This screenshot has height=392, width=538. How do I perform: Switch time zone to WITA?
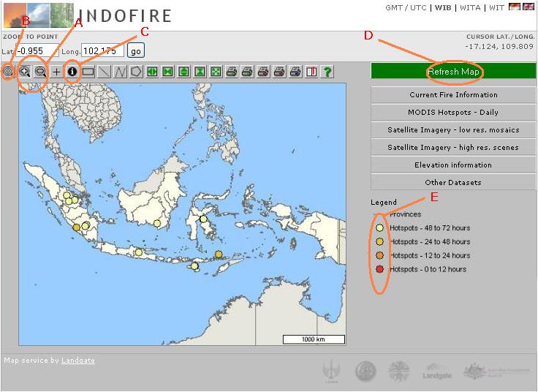471,7
